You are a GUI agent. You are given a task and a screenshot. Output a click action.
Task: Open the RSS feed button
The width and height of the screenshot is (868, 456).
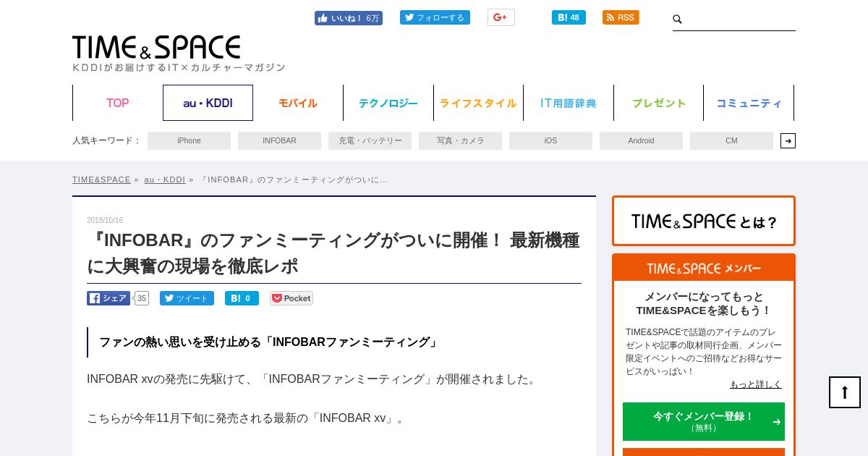tap(621, 17)
